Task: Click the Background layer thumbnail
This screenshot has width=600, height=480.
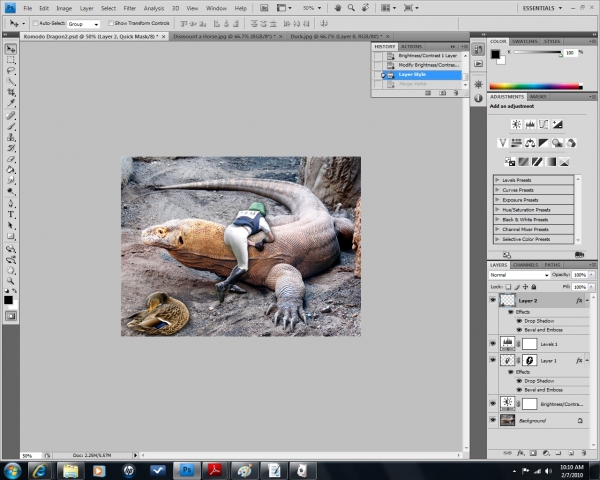Action: 507,420
